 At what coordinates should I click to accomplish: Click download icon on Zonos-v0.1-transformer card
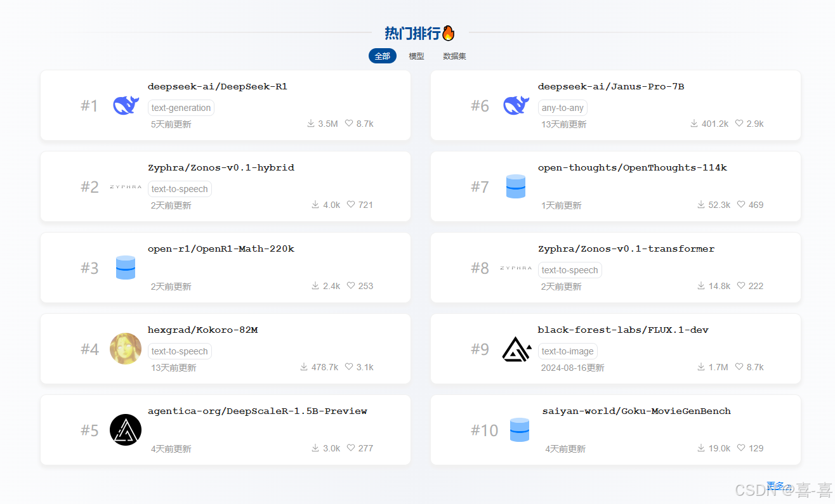701,286
